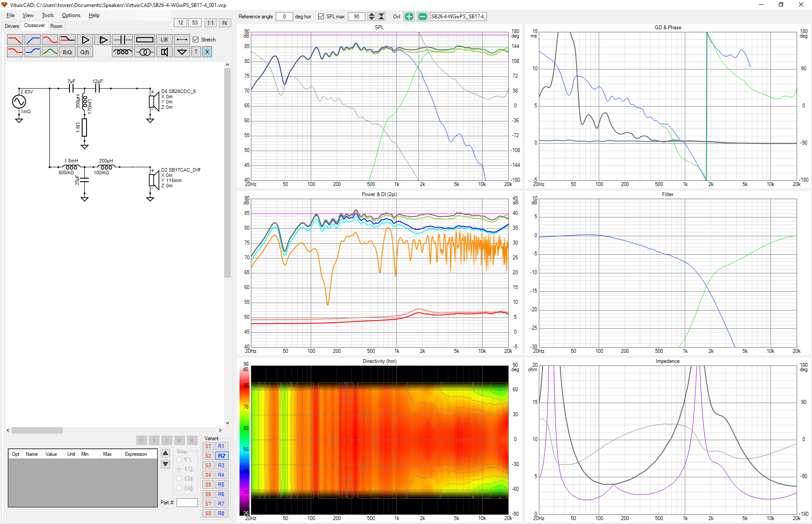Viewport: 812px width, 524px height.
Task: Click the schematic scrollbar down arrow
Action: click(x=227, y=423)
